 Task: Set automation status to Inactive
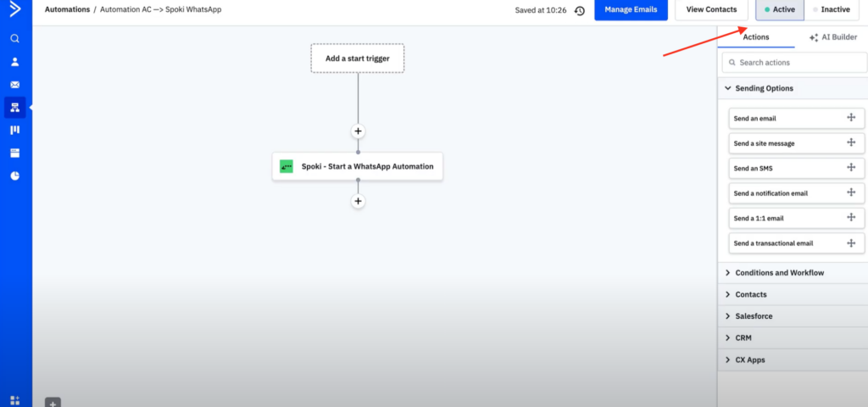click(x=830, y=9)
